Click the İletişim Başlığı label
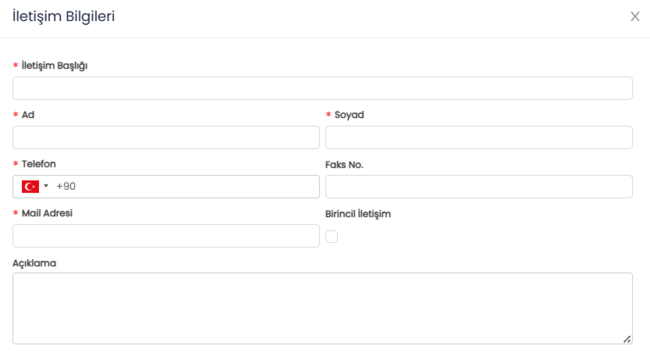 coord(54,66)
